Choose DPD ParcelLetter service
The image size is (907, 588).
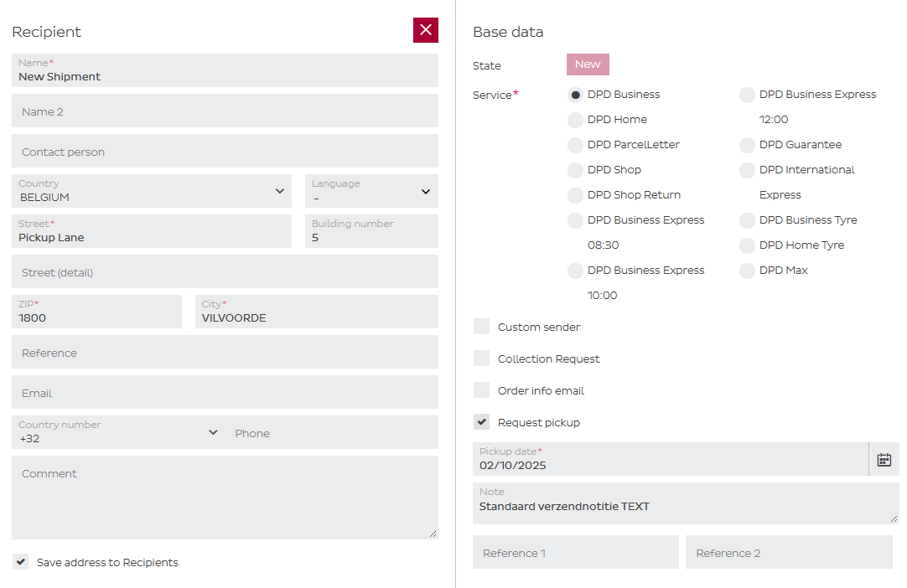[x=575, y=145]
